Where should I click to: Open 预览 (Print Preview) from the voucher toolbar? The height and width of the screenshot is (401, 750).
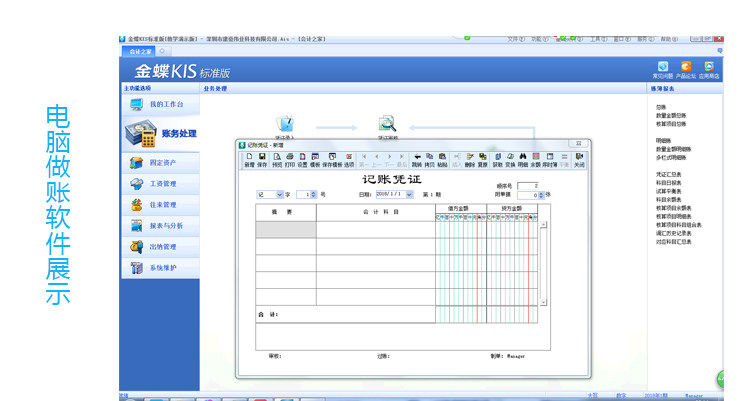coord(277,160)
